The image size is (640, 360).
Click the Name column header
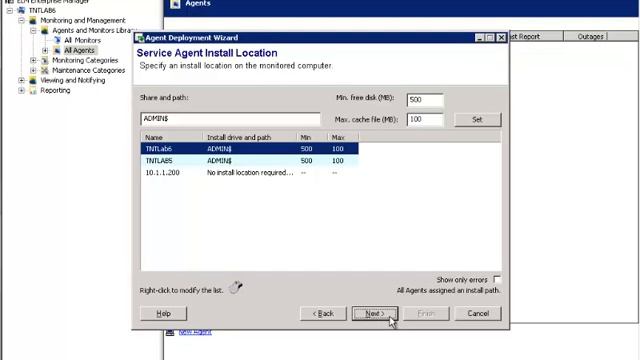[x=171, y=137]
